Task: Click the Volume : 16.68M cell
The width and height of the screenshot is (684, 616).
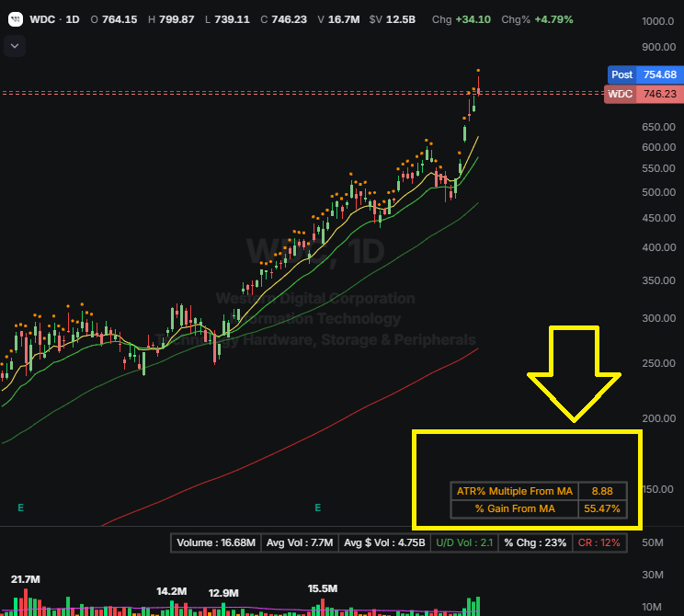Action: 216,542
